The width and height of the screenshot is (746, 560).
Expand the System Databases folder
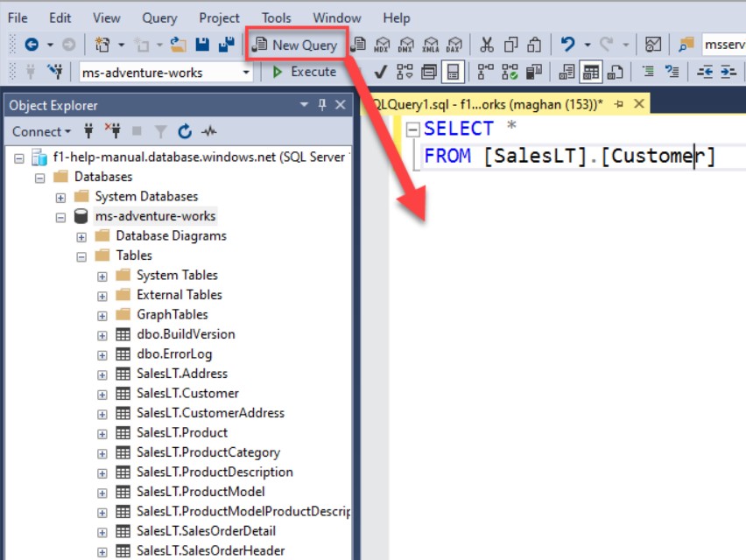[x=60, y=197]
